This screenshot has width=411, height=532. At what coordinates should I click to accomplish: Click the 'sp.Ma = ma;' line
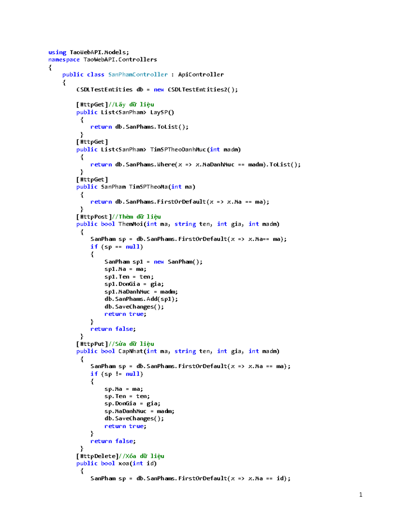pos(124,389)
